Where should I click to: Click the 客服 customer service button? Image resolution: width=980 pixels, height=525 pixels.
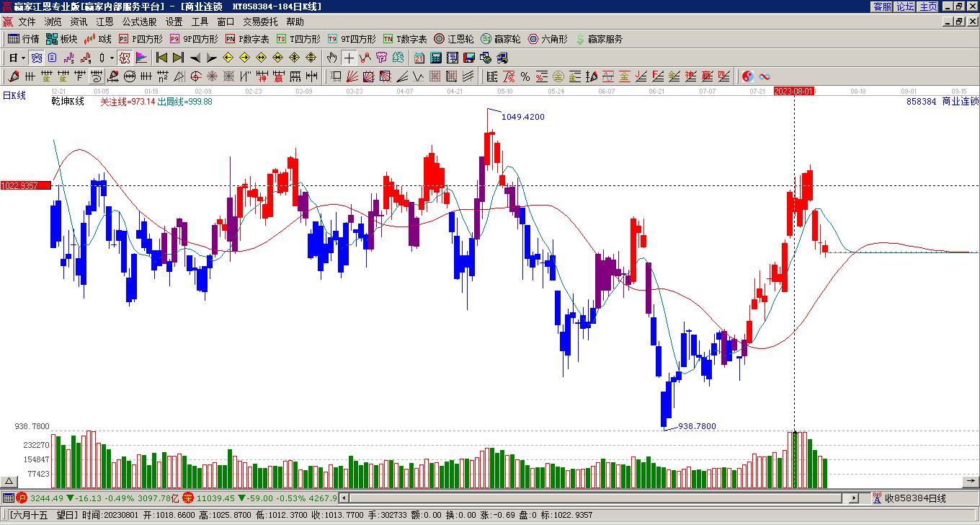click(882, 6)
